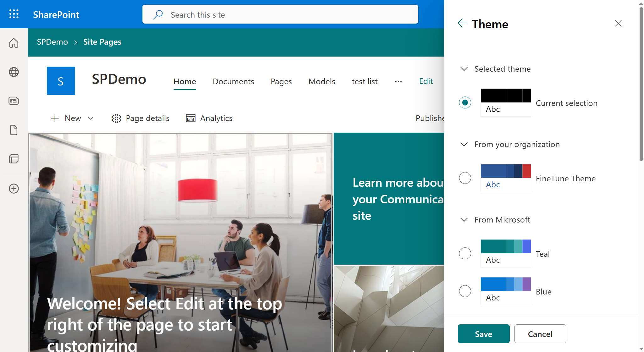Open the Lists icon in sidebar
The image size is (644, 352).
coord(14,159)
